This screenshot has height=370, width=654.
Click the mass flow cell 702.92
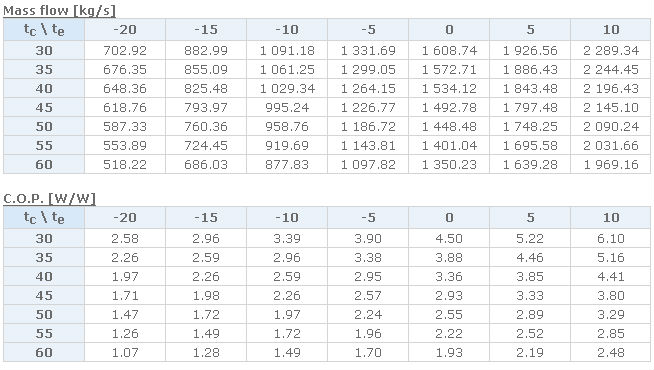[125, 50]
